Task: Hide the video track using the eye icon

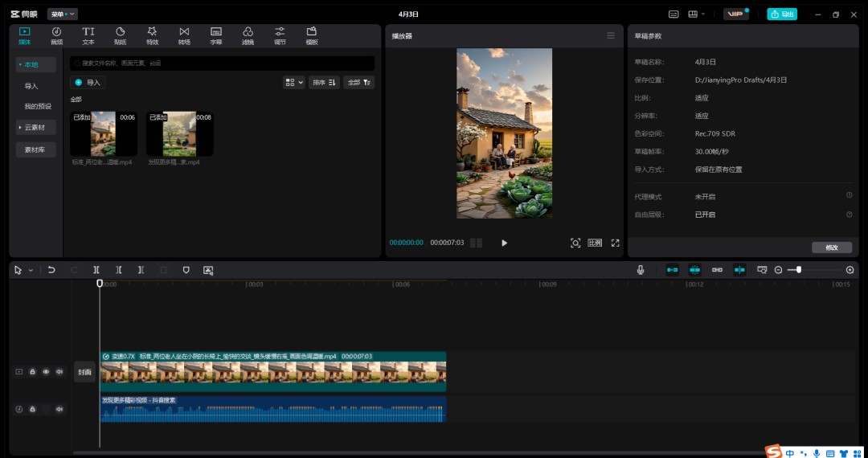Action: tap(46, 372)
